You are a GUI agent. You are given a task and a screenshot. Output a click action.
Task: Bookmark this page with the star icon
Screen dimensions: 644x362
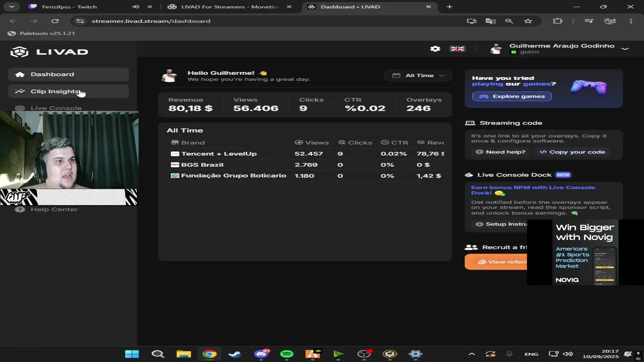coord(528,21)
